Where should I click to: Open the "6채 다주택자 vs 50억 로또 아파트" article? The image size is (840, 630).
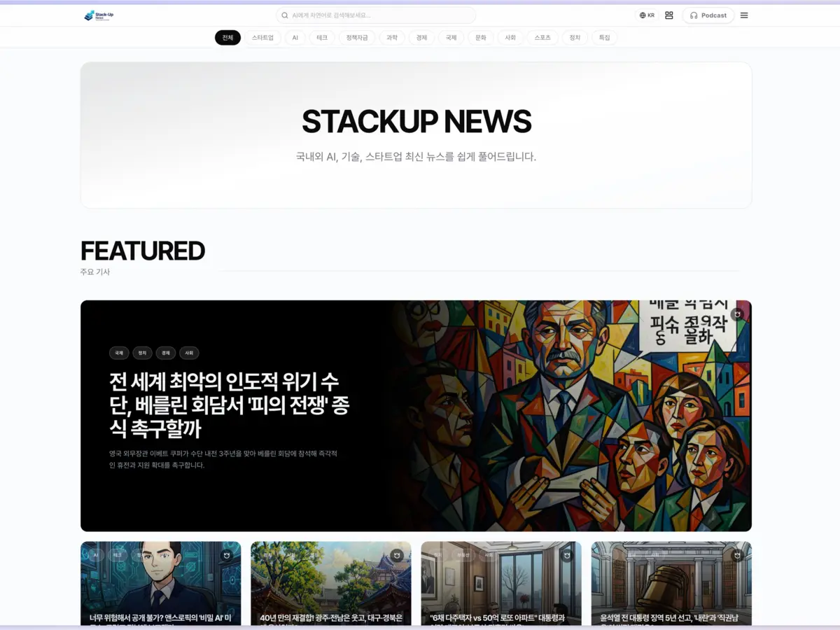[501, 583]
